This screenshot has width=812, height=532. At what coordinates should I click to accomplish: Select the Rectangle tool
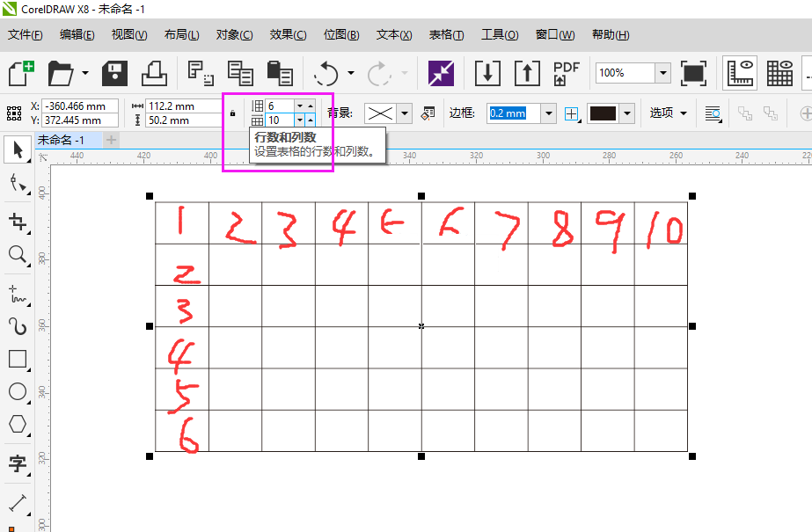click(x=18, y=359)
